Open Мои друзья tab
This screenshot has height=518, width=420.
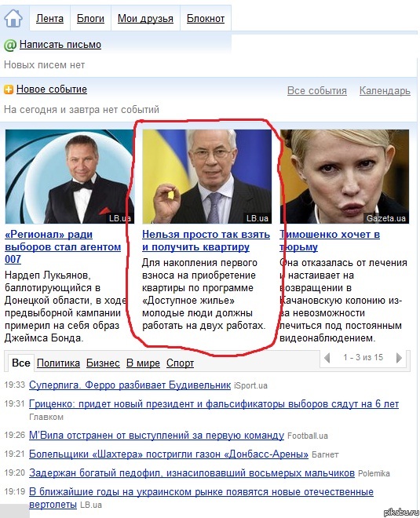pyautogui.click(x=145, y=19)
